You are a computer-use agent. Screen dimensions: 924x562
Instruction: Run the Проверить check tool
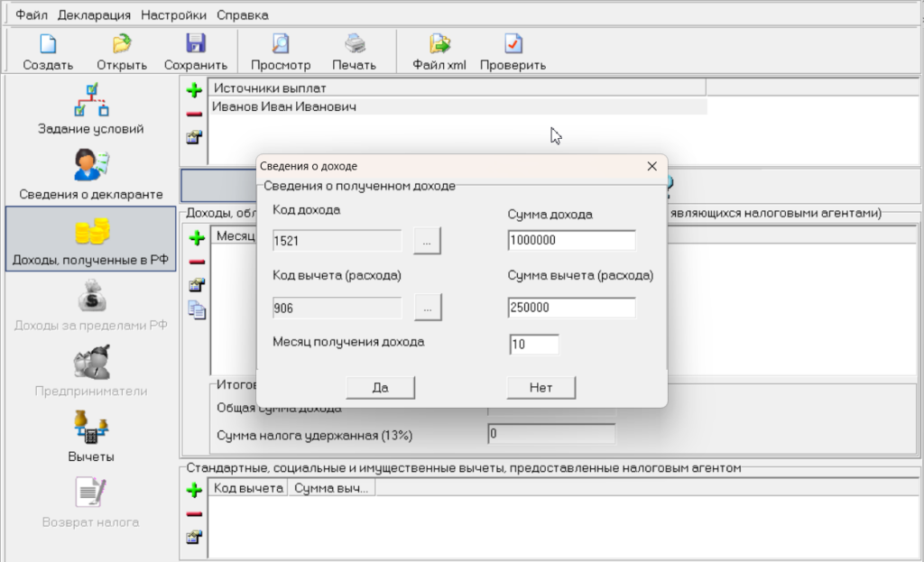(x=513, y=45)
